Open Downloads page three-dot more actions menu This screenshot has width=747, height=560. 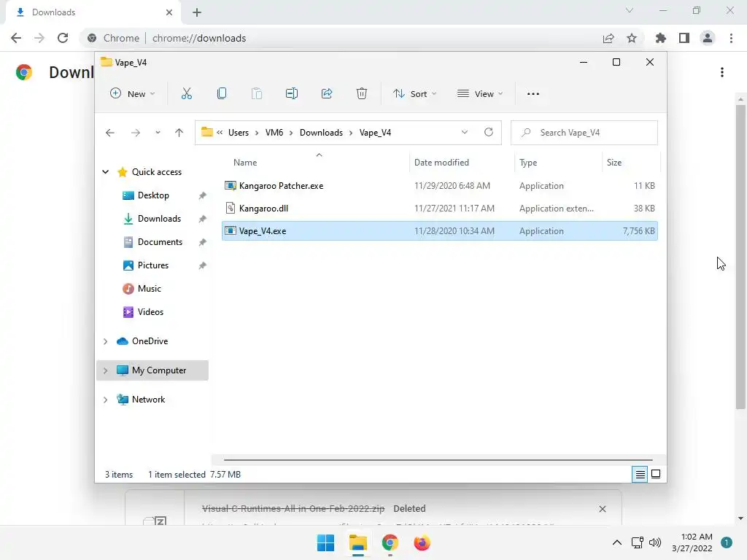722,72
